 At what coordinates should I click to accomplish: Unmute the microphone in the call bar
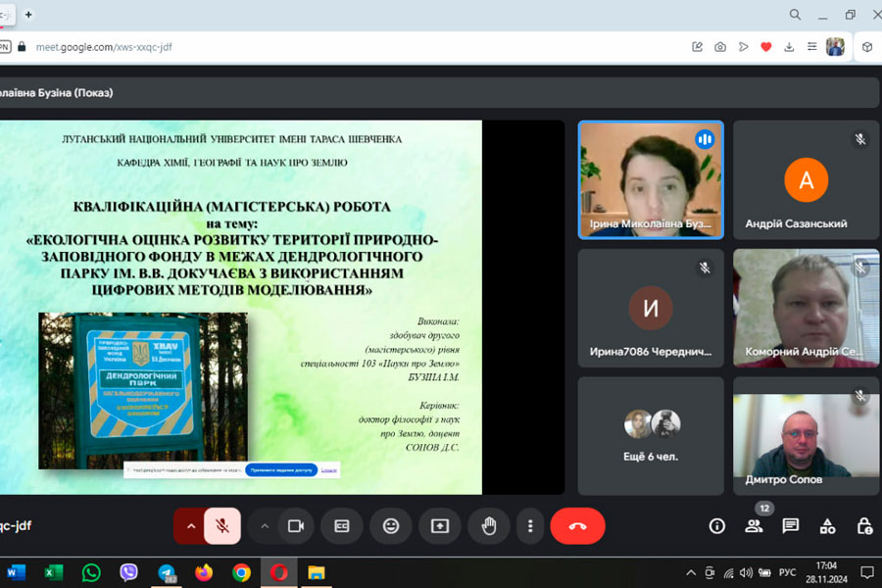(222, 526)
